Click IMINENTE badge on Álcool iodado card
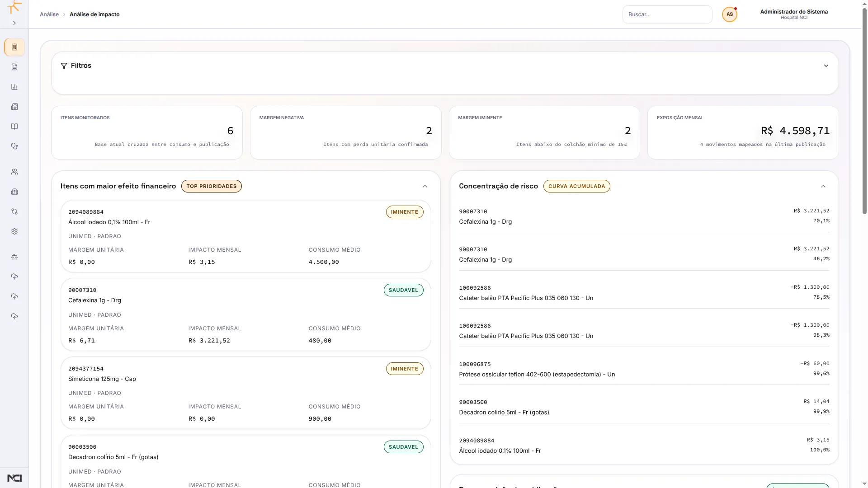This screenshot has height=488, width=868. (405, 212)
